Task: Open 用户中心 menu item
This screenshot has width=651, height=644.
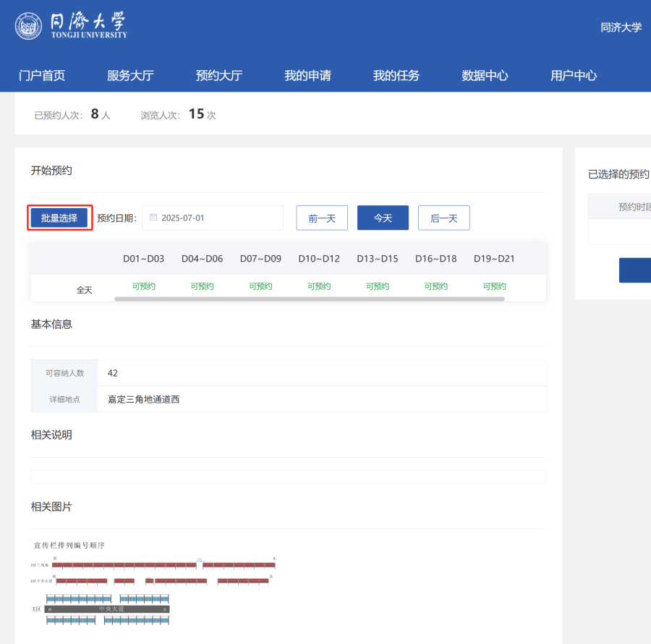Action: click(574, 75)
